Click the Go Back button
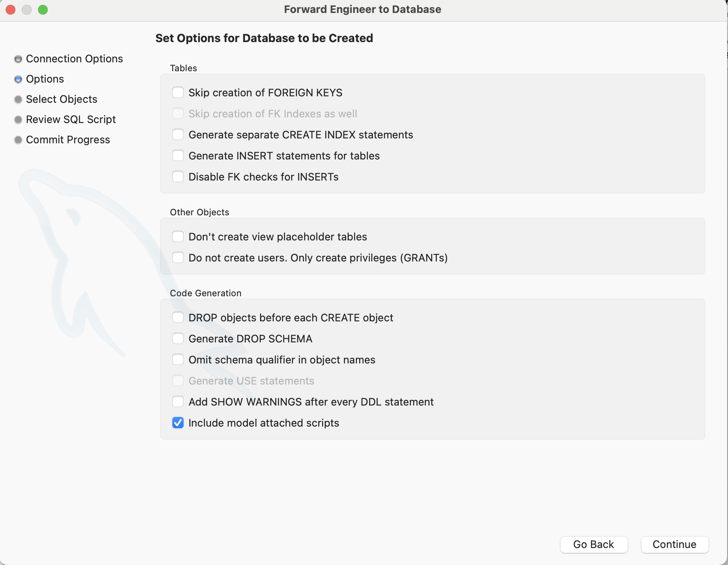 pyautogui.click(x=594, y=544)
